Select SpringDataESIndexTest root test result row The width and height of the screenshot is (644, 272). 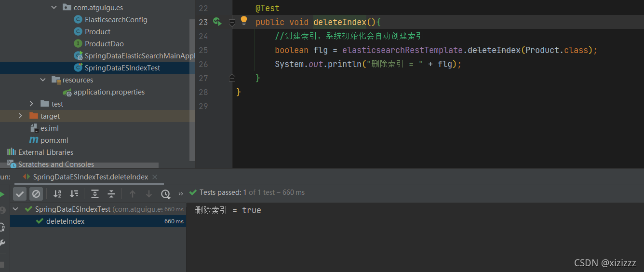point(98,209)
